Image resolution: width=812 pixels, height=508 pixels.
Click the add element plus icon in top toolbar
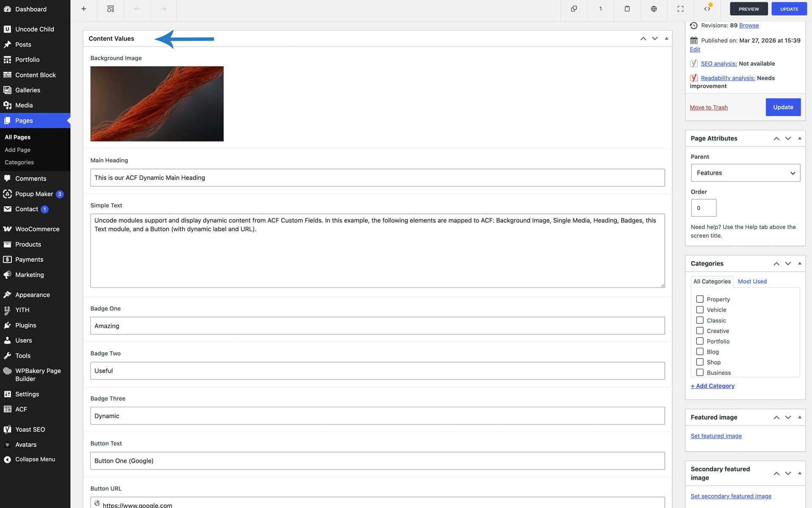point(84,9)
